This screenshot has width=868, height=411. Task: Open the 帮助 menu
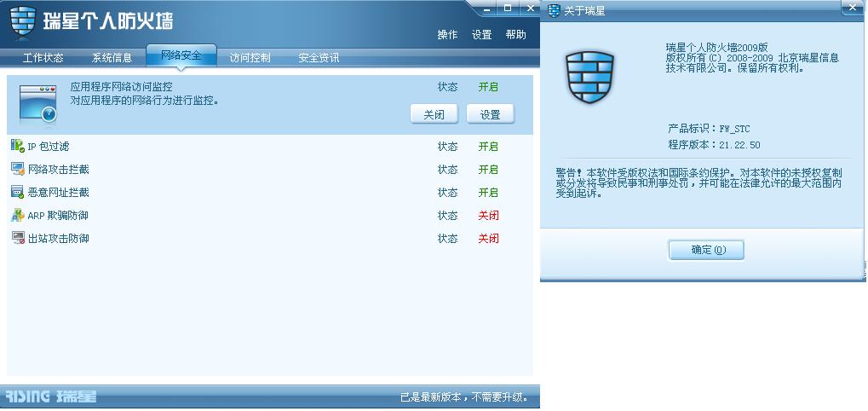click(x=516, y=34)
